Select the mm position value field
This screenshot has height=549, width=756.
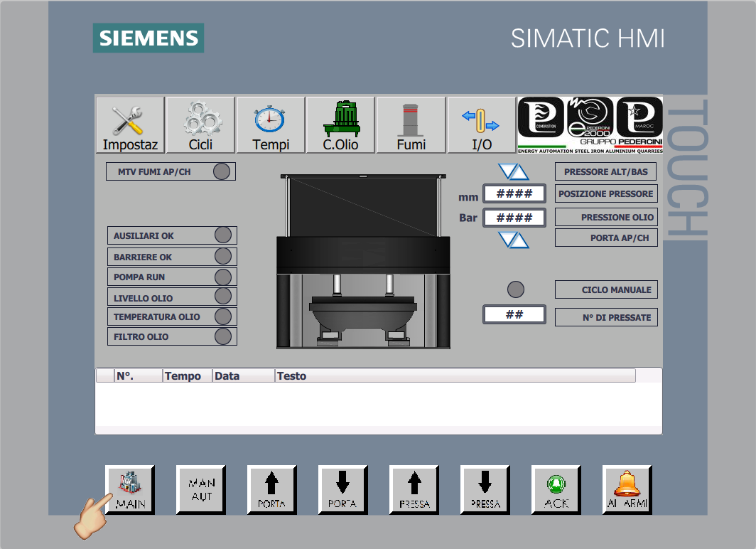[x=514, y=193]
